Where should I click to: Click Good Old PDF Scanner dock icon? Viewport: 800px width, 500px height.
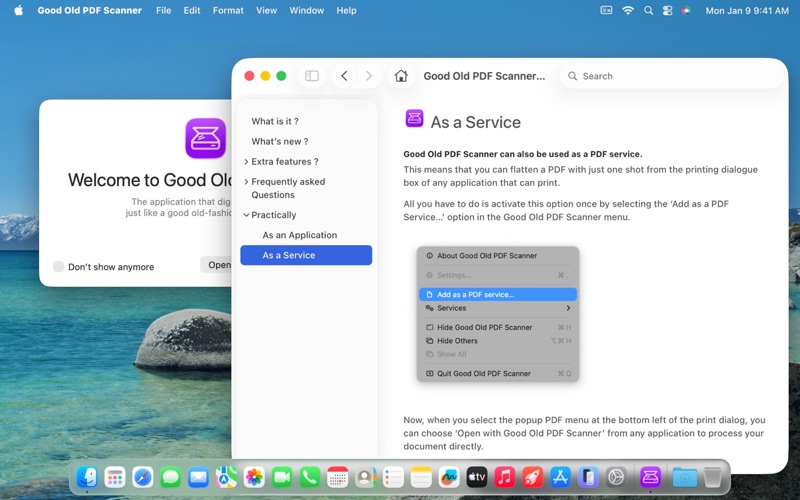pyautogui.click(x=651, y=478)
